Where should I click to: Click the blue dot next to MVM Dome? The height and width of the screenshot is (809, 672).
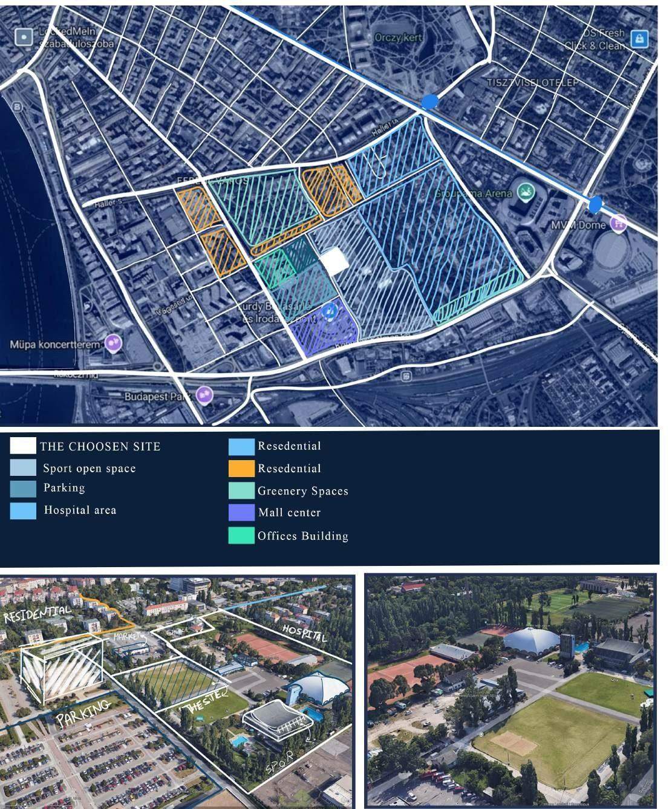(595, 205)
